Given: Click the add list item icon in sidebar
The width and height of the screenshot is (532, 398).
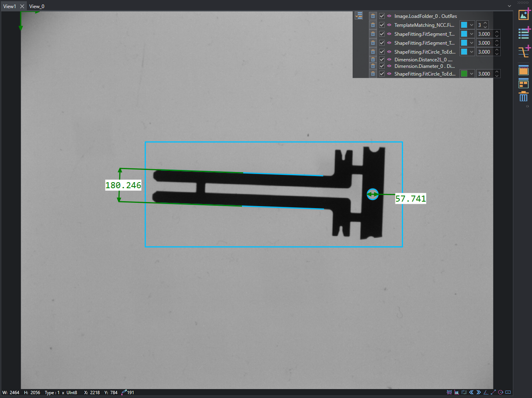Looking at the screenshot, I should [524, 33].
